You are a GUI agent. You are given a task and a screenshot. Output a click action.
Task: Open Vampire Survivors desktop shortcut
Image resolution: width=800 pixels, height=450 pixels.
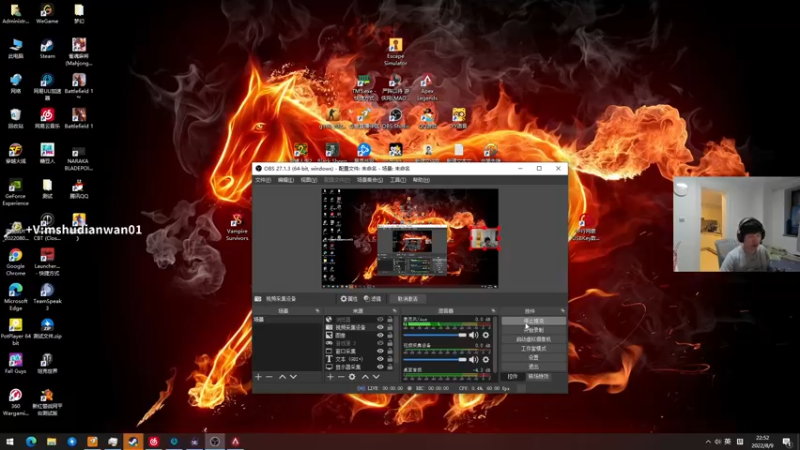(237, 227)
